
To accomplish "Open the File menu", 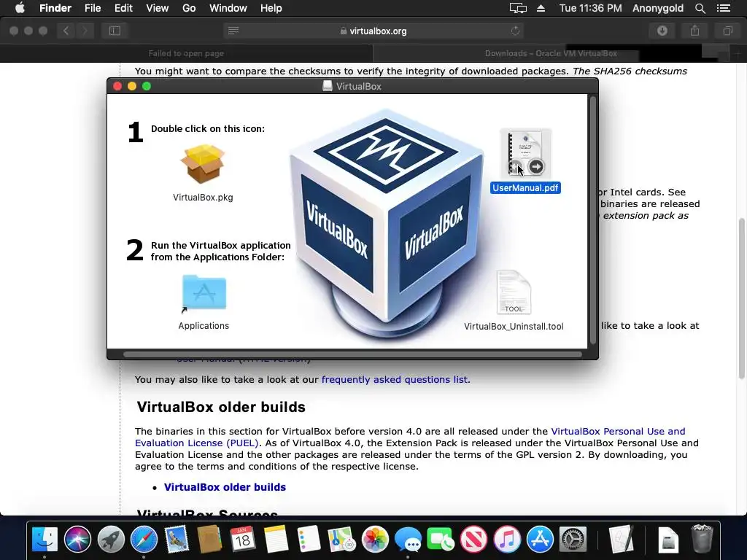I will click(93, 8).
